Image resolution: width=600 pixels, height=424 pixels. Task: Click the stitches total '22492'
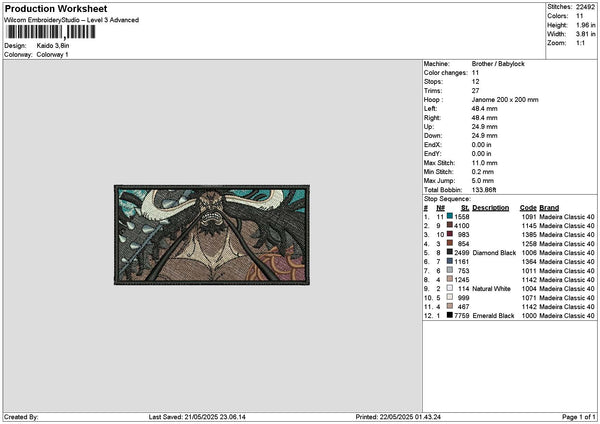click(585, 7)
